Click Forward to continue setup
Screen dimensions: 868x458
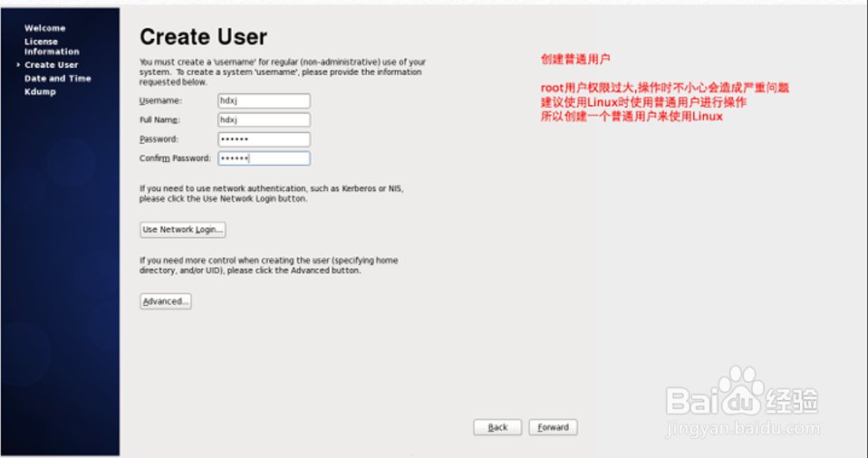(553, 427)
